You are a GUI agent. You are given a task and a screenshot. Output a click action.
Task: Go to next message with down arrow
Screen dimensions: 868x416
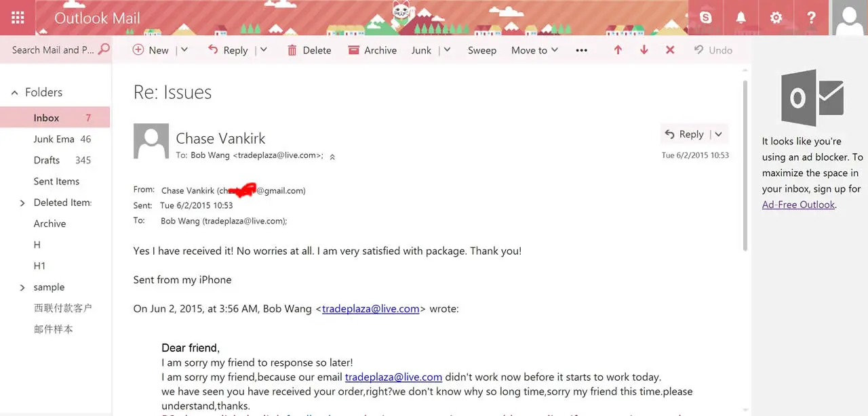click(x=644, y=50)
